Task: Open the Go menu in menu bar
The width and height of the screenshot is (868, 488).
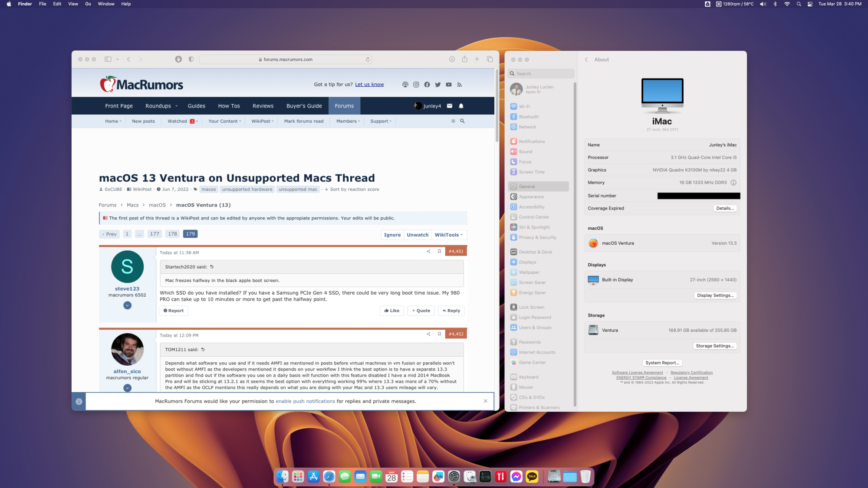Action: coord(88,4)
